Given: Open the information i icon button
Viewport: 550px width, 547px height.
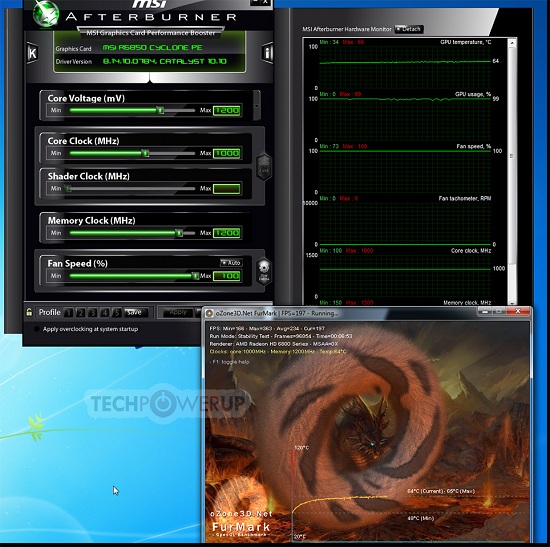Looking at the screenshot, I should [x=267, y=53].
